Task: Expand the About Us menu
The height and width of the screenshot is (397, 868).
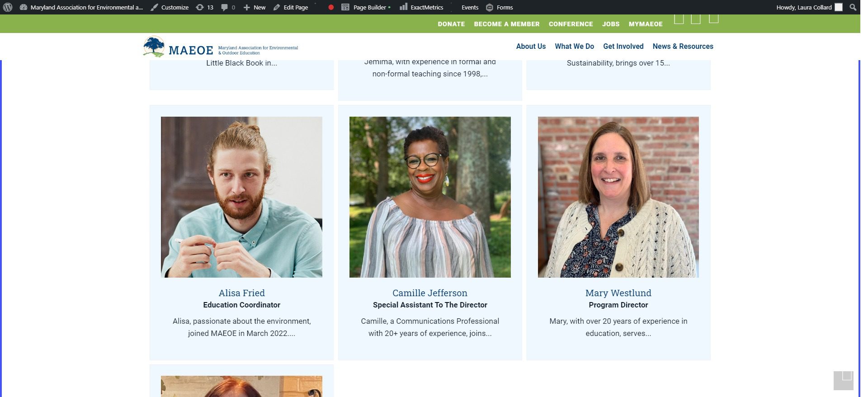Action: click(x=531, y=46)
